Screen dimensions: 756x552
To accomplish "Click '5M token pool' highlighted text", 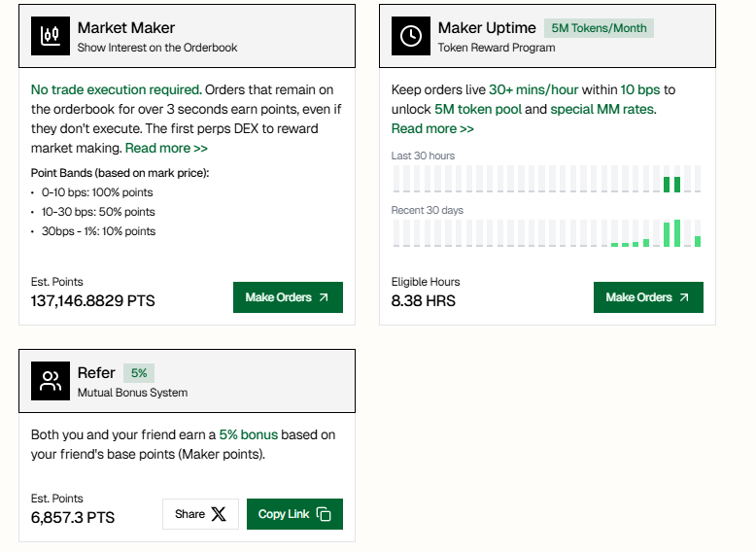I will (478, 109).
